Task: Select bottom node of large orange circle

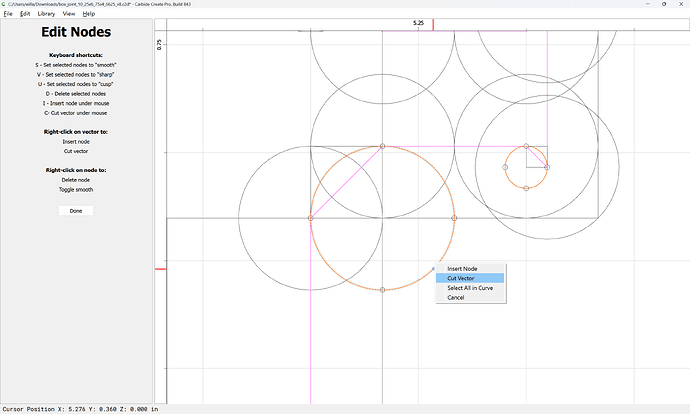Action: 382,290
